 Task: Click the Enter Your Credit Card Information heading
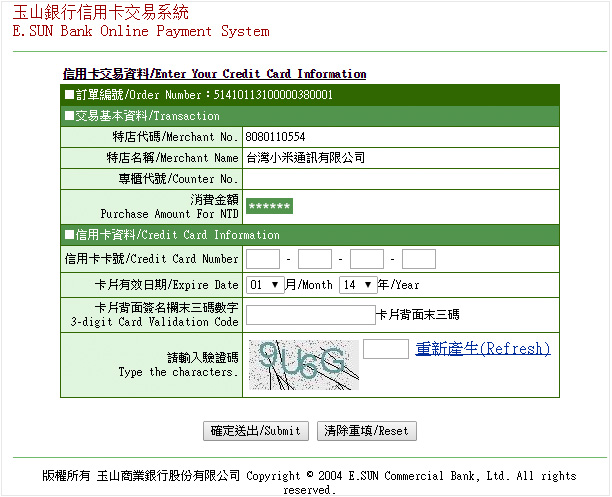214,74
